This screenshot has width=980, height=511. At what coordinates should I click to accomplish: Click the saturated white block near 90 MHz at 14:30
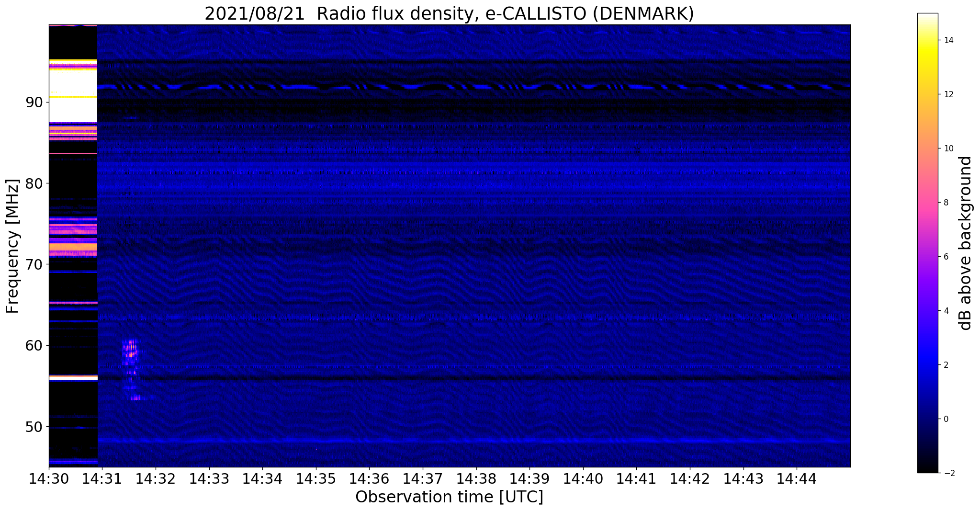(x=73, y=96)
